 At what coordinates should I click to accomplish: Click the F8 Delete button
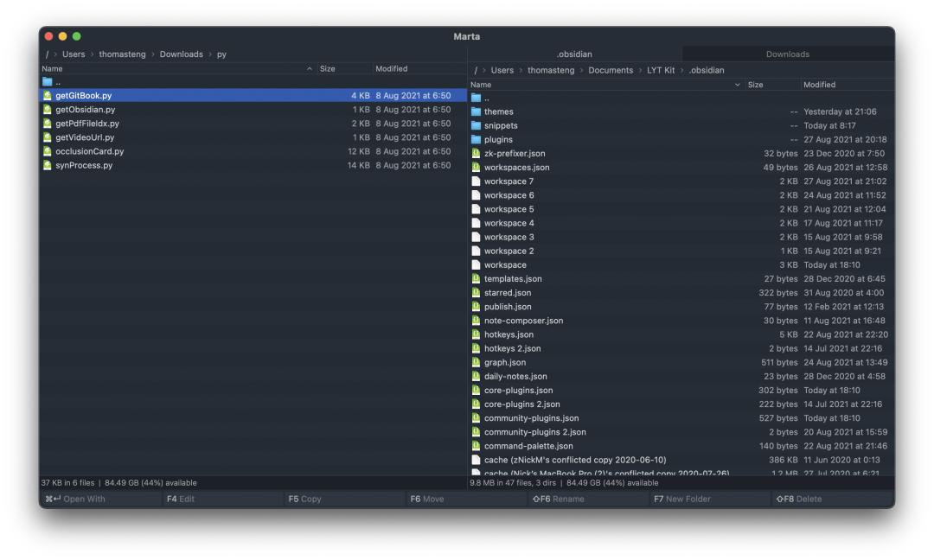[x=804, y=499]
